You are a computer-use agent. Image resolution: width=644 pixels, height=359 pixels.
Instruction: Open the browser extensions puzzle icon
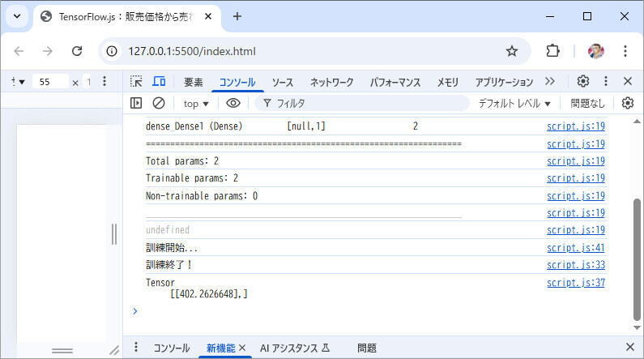[553, 51]
